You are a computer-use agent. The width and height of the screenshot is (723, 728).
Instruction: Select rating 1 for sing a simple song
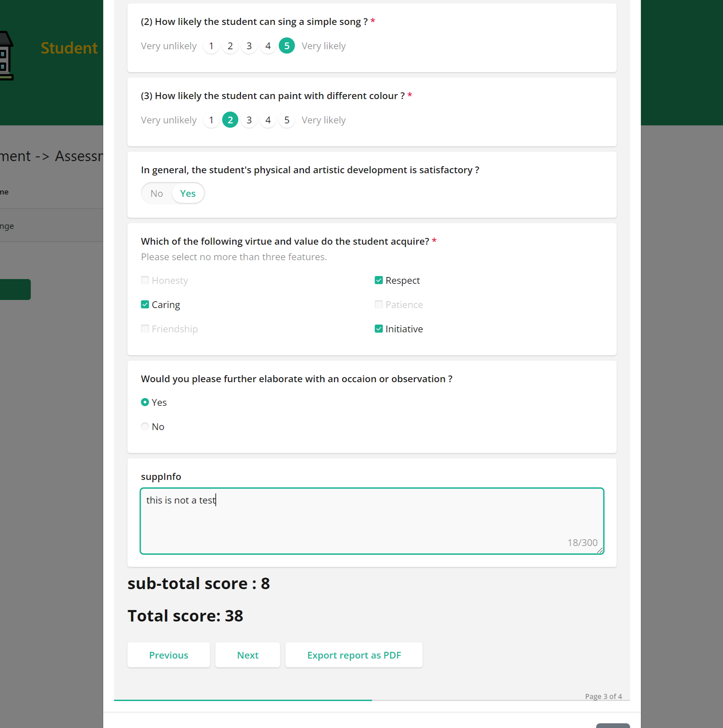tap(211, 46)
